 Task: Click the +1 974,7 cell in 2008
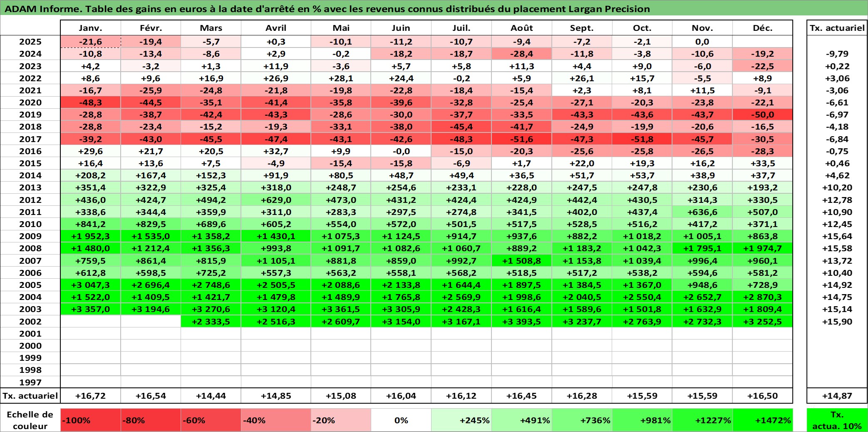(x=762, y=248)
